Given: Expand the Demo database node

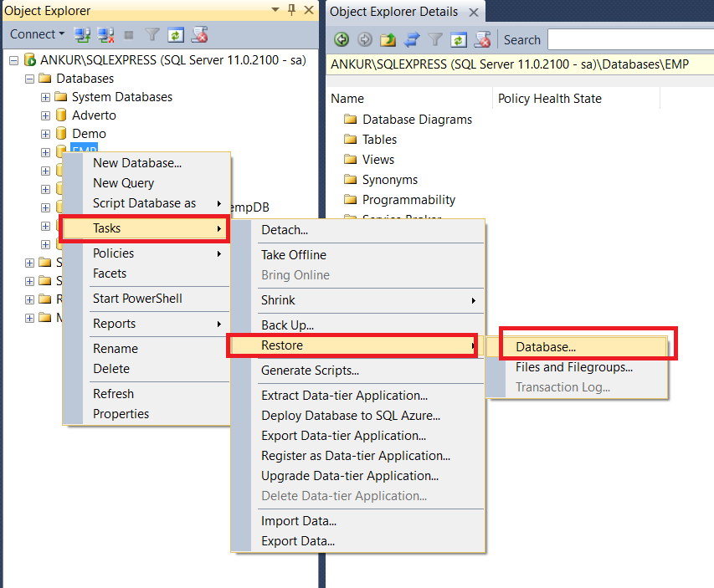Looking at the screenshot, I should (45, 134).
